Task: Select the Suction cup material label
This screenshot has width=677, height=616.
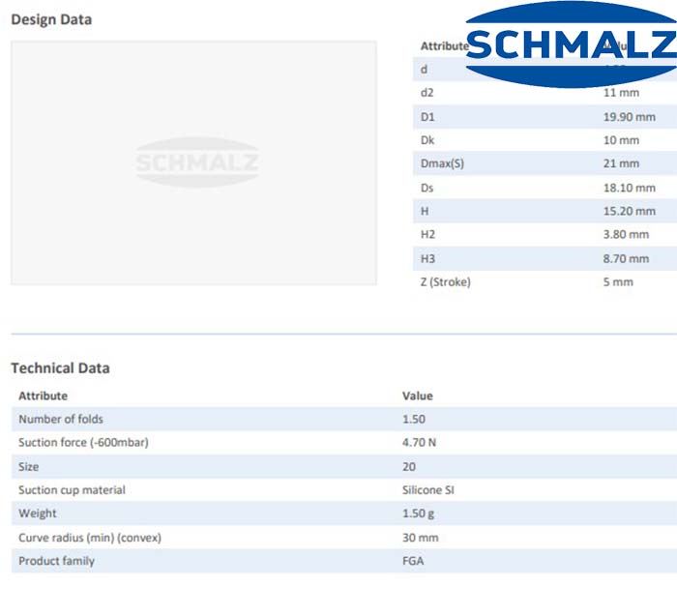Action: pos(72,490)
